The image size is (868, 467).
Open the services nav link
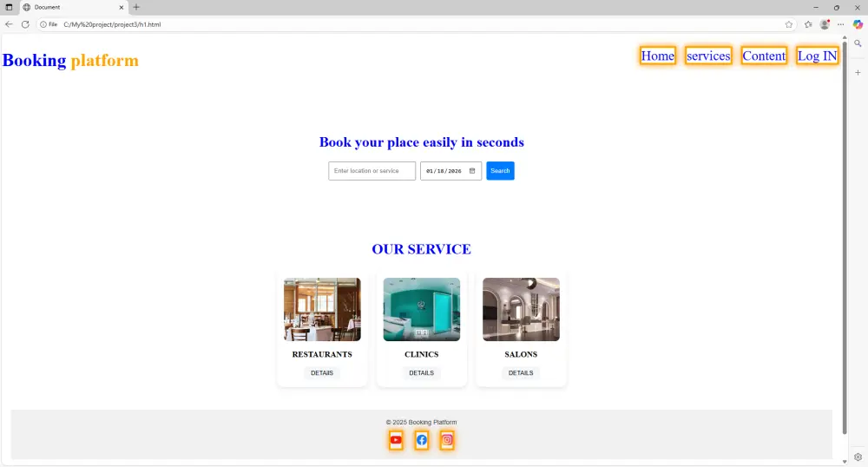[x=708, y=56]
